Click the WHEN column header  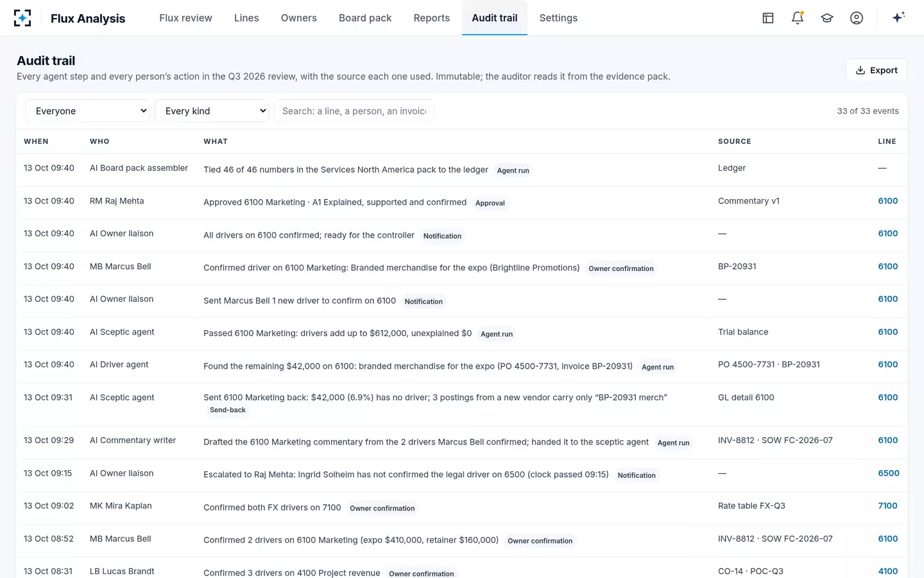point(36,141)
